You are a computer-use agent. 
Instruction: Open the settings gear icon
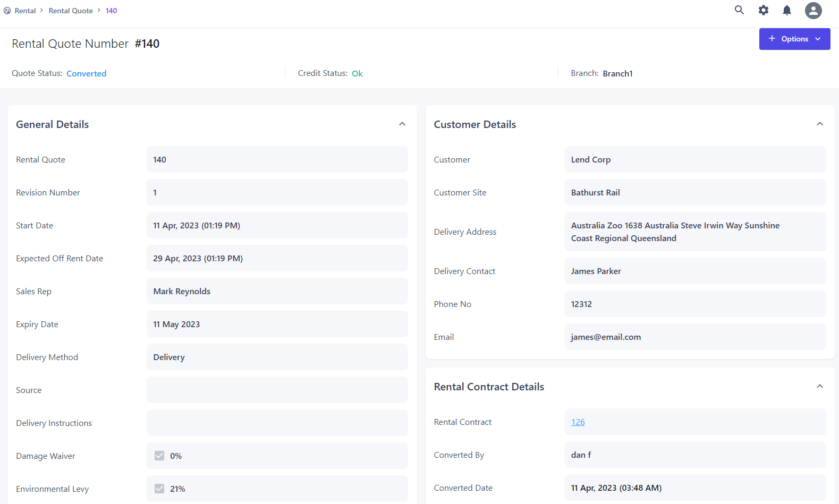763,10
